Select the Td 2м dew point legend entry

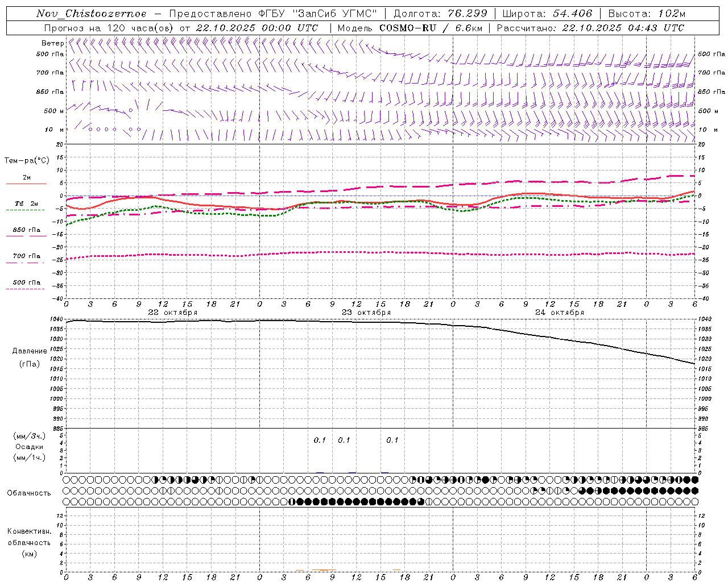[26, 203]
